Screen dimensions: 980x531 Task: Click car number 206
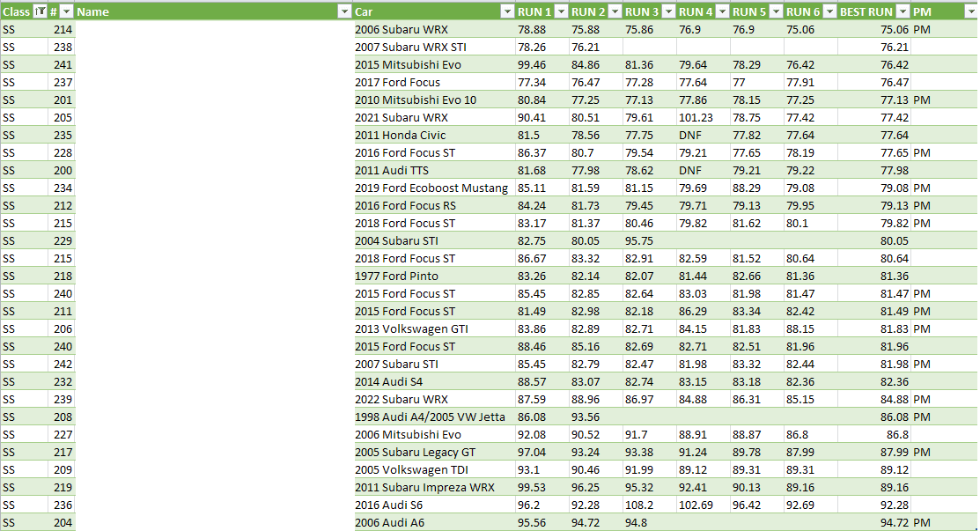click(62, 328)
